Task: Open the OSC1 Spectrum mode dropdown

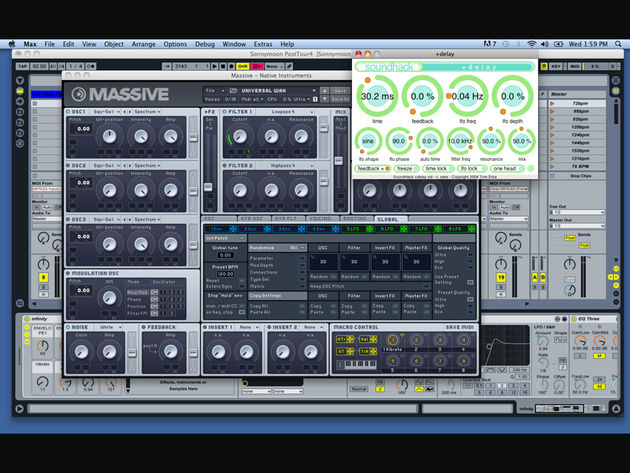Action: [x=147, y=111]
